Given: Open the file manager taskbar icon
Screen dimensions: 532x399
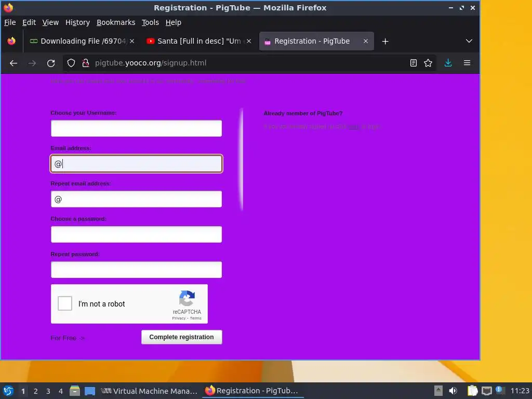Looking at the screenshot, I should point(75,391).
